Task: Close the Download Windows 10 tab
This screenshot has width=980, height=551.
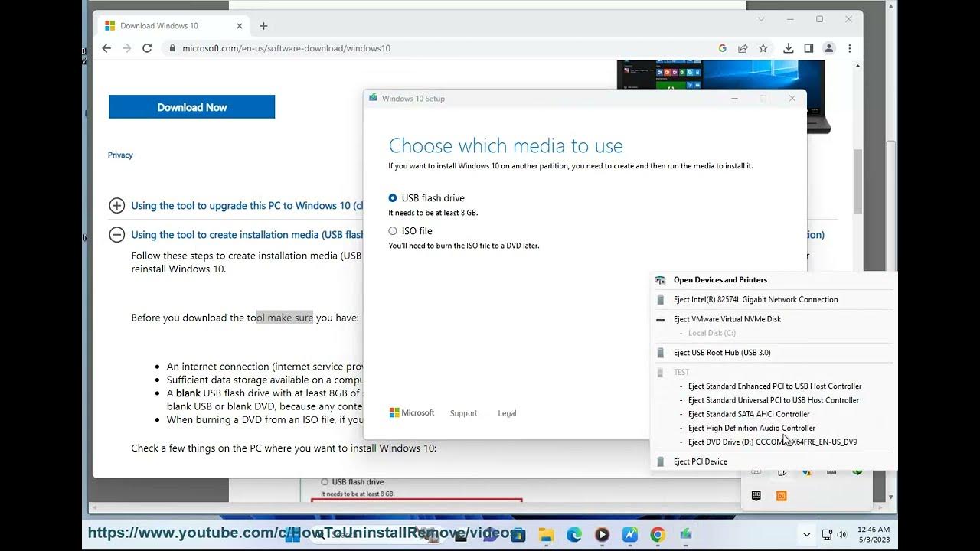Action: [x=240, y=26]
